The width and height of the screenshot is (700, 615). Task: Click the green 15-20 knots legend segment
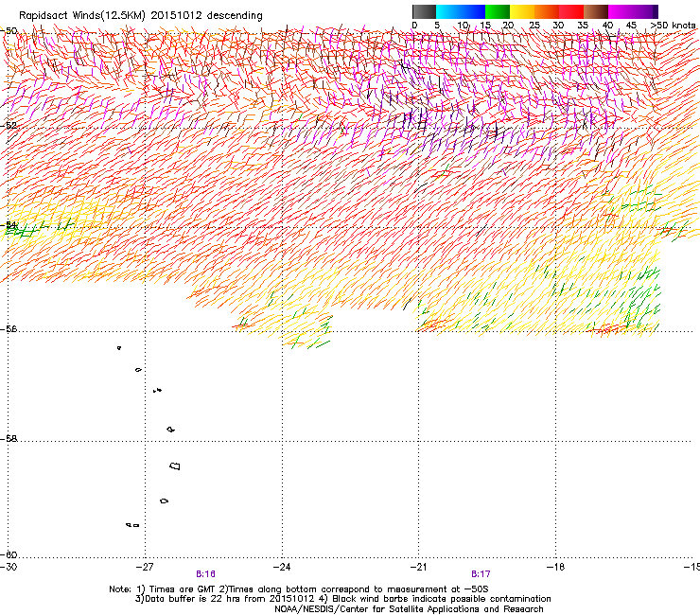(498, 11)
